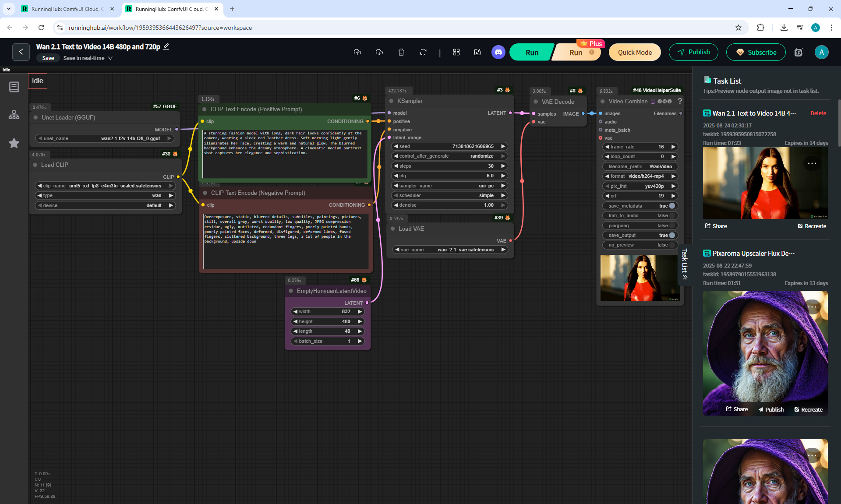Click the trash icon in the top toolbar

pyautogui.click(x=401, y=52)
